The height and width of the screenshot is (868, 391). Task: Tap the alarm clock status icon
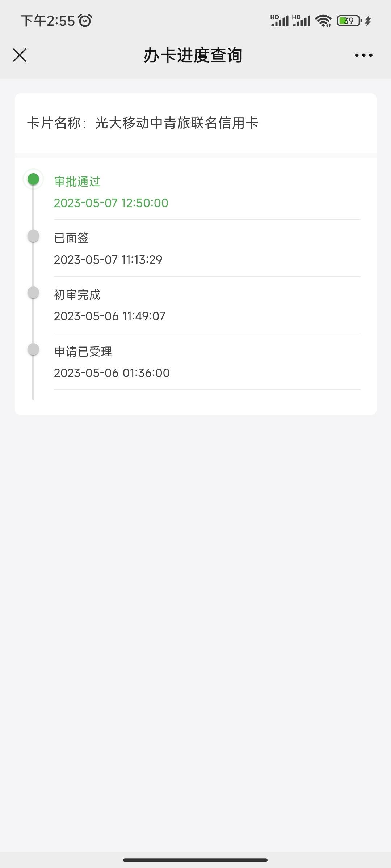(85, 21)
